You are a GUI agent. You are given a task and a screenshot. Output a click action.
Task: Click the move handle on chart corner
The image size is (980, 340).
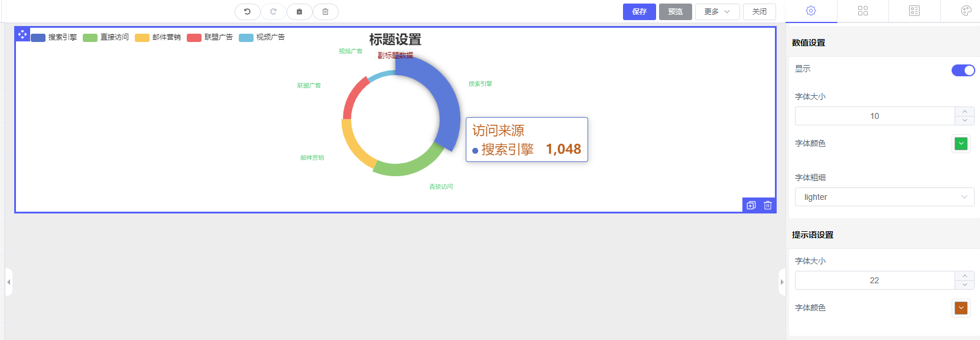(x=22, y=34)
